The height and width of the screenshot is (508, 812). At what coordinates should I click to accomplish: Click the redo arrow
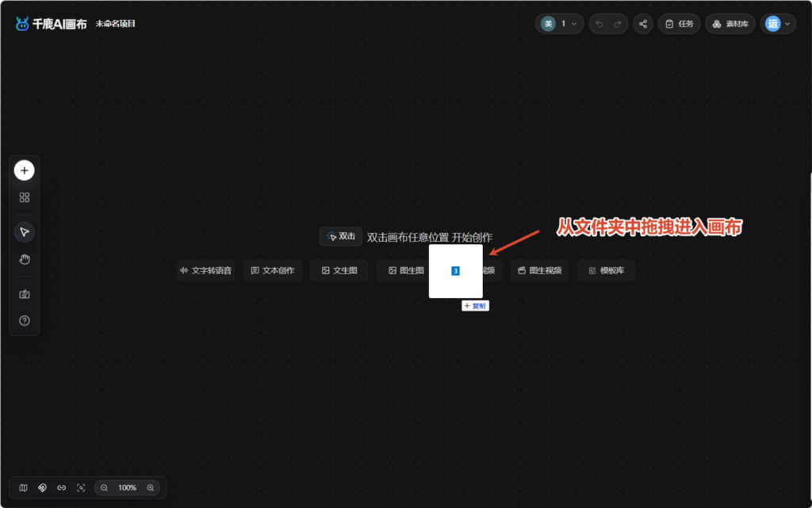click(617, 24)
